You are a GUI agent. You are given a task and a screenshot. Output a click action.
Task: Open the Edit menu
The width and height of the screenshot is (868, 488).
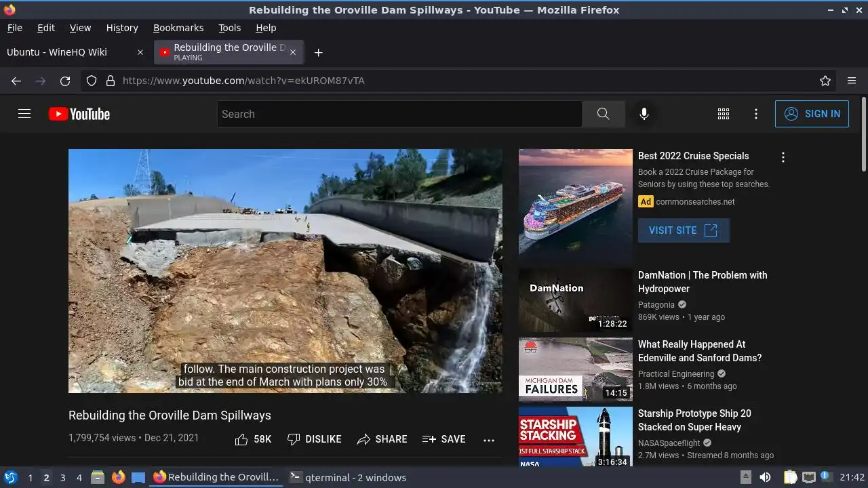point(46,28)
